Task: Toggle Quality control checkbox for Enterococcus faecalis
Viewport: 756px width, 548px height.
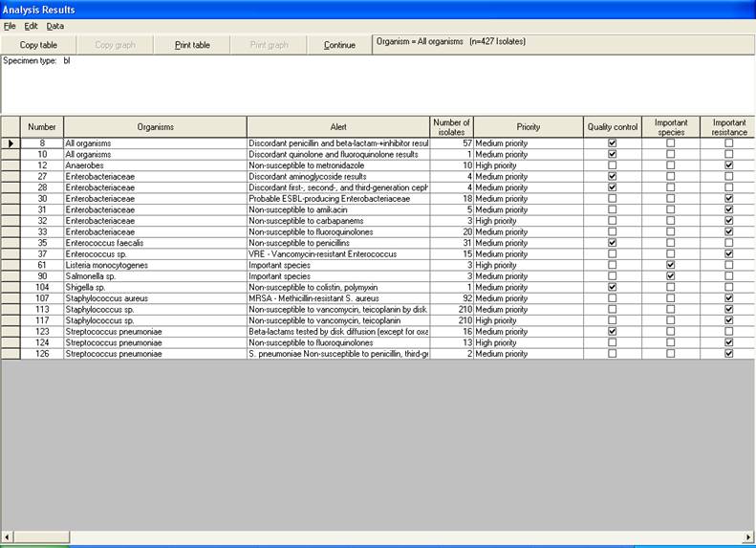Action: tap(613, 243)
